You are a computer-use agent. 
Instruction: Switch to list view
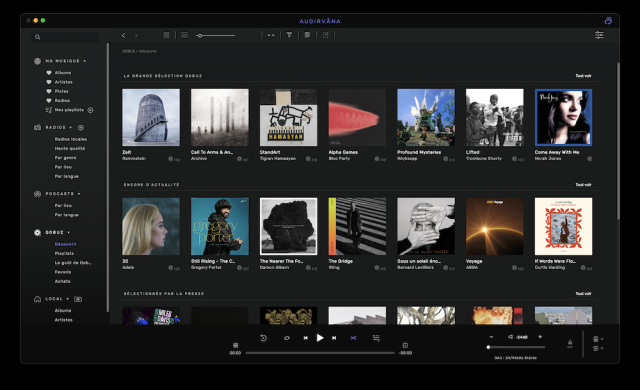click(x=184, y=35)
